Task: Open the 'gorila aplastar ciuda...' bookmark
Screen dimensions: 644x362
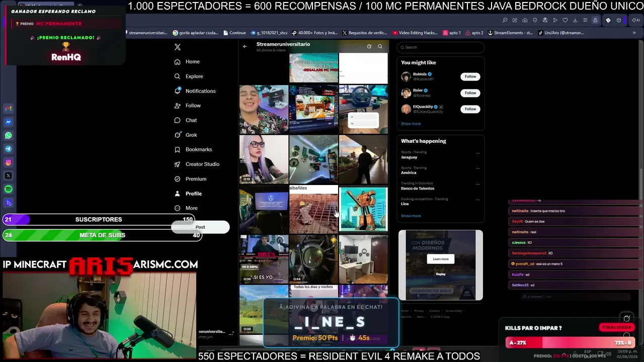Action: pos(195,33)
